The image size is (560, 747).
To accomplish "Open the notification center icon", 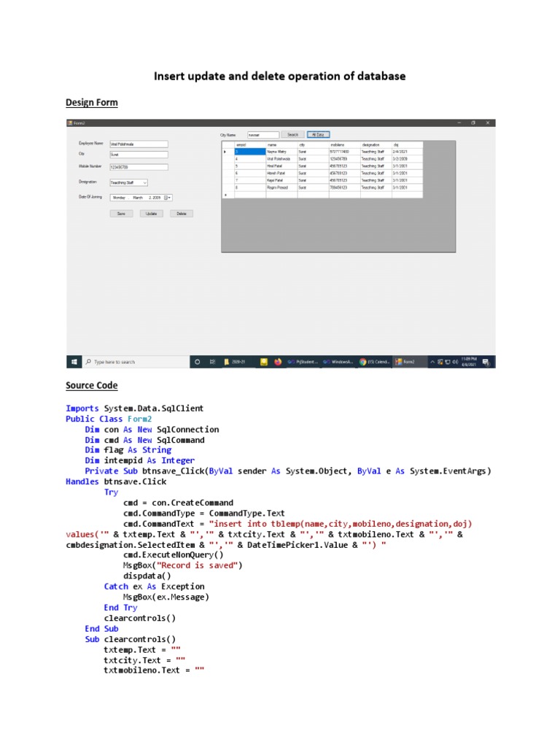I will coord(486,362).
